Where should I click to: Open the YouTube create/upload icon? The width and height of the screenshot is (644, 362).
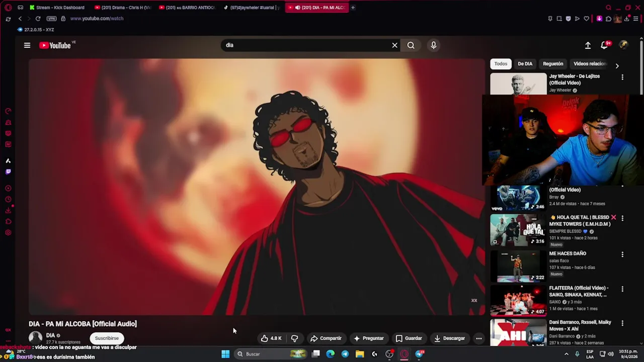tap(588, 45)
